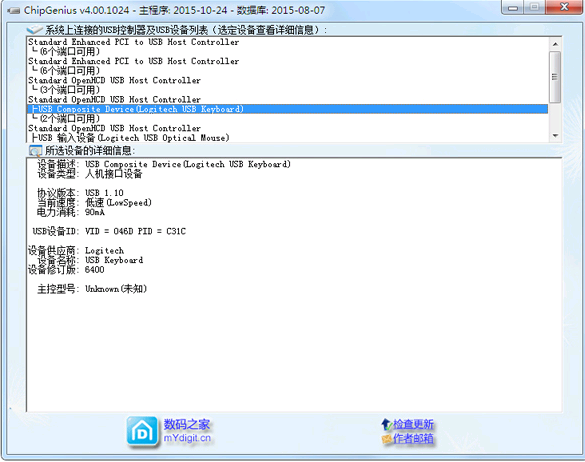Click the 当前速度 低速 (LowSpeed) line
The height and width of the screenshot is (462, 585).
[94, 203]
